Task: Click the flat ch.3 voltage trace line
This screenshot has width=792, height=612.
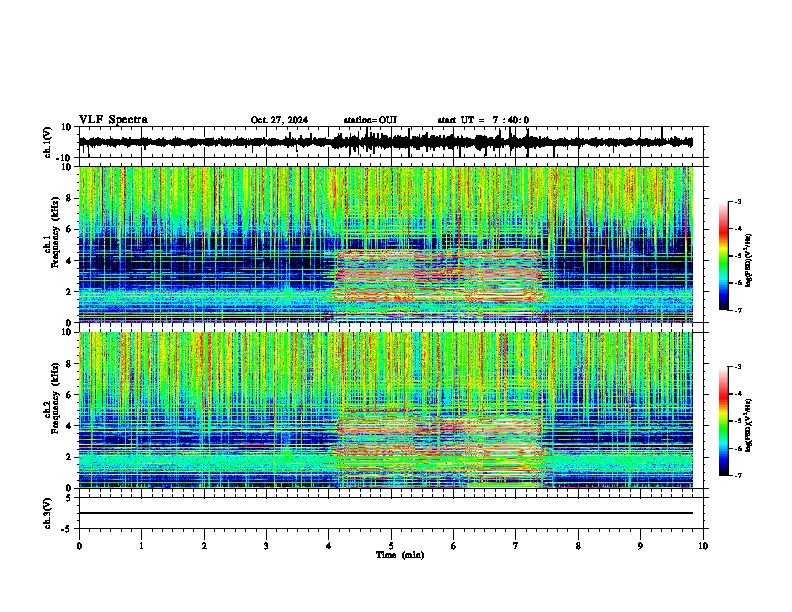Action: [386, 513]
